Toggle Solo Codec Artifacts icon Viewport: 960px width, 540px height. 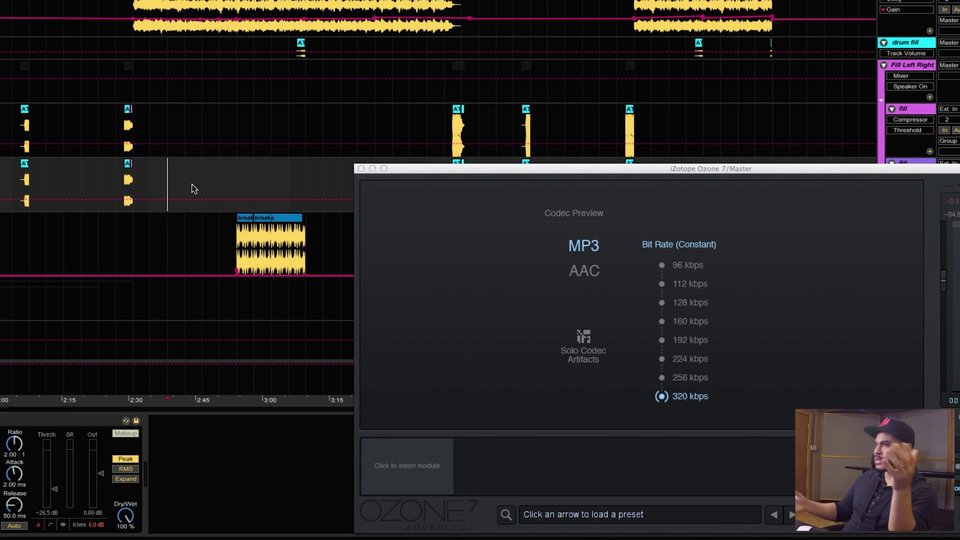[583, 336]
